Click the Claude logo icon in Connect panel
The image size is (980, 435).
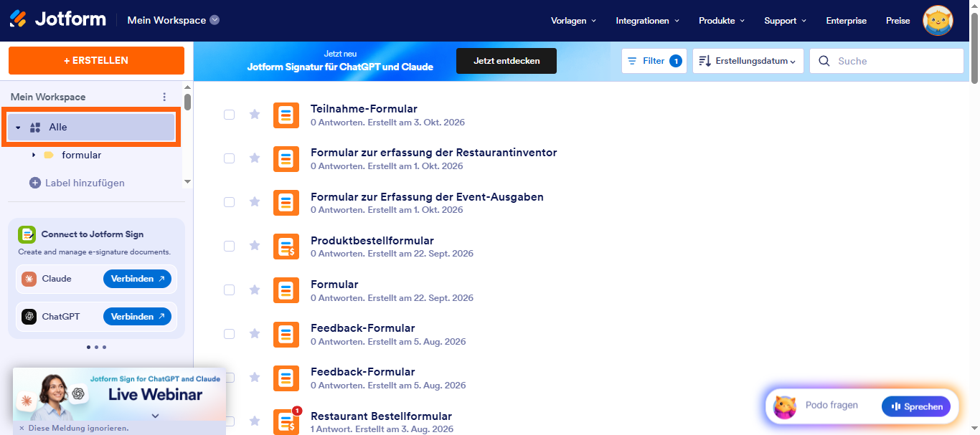click(29, 279)
